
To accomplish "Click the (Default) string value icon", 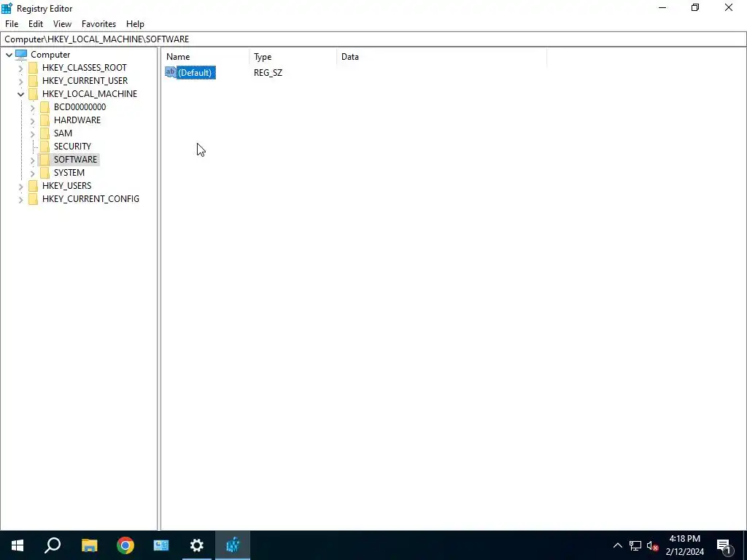I will [171, 72].
